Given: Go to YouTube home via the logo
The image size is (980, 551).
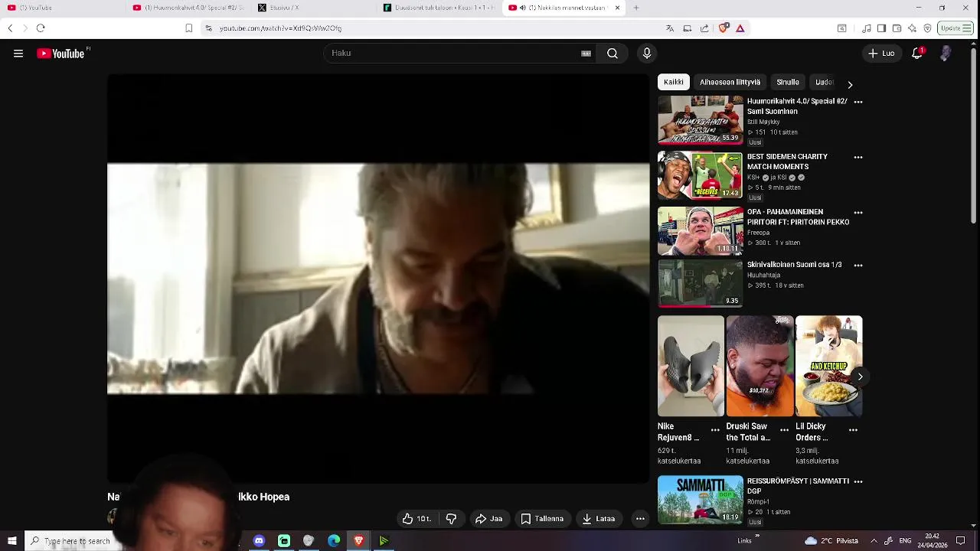Looking at the screenshot, I should tap(60, 54).
